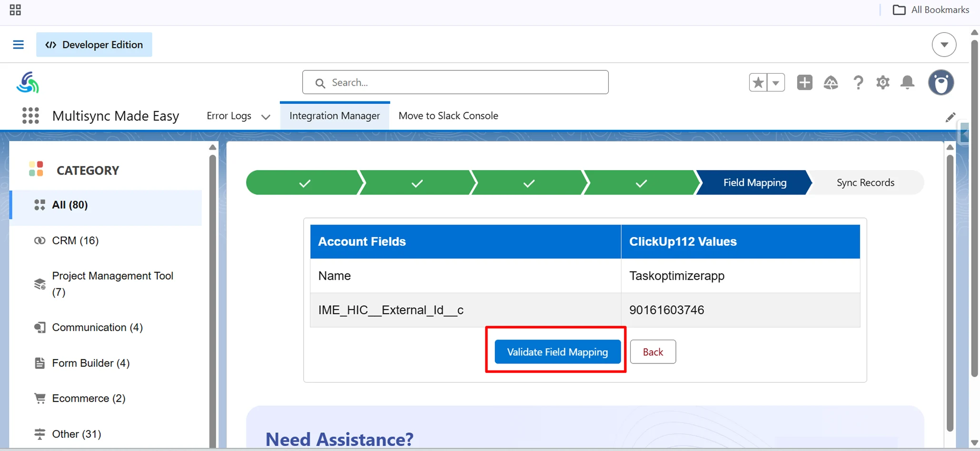Switch to the Integration Manager tab

click(x=335, y=116)
